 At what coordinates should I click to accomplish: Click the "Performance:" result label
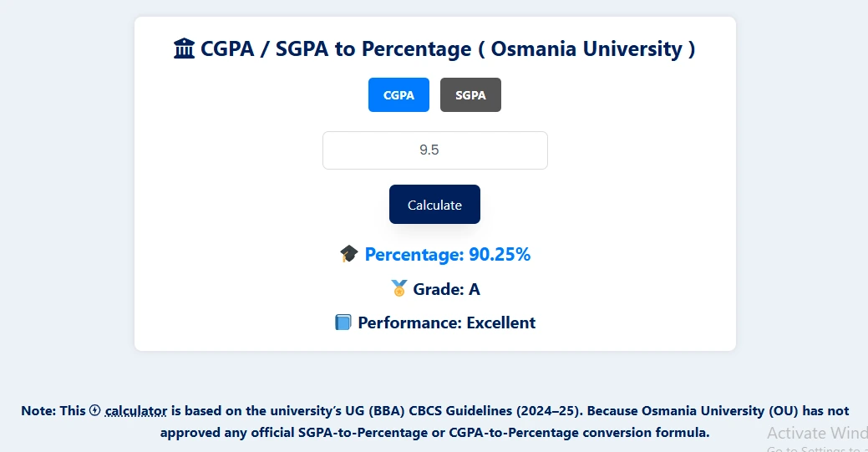coord(409,322)
